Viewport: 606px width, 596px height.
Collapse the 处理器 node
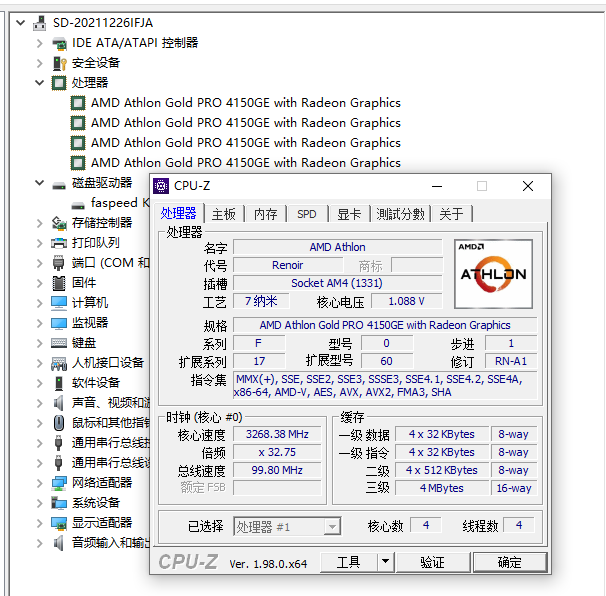(x=39, y=83)
